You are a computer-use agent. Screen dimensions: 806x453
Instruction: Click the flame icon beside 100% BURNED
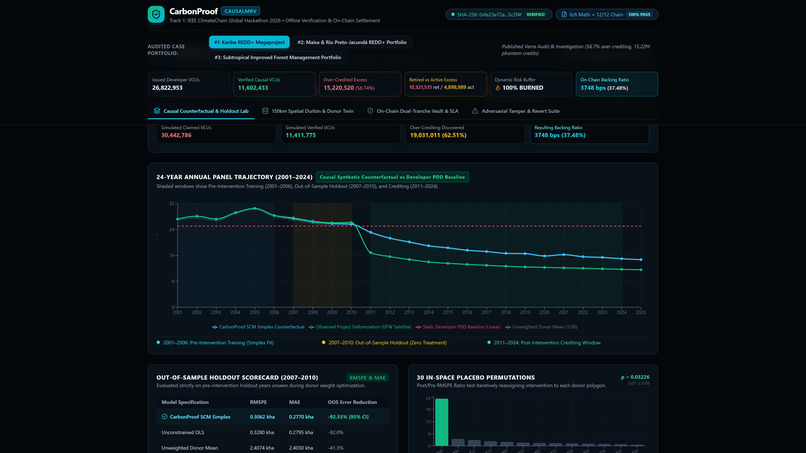click(x=498, y=88)
